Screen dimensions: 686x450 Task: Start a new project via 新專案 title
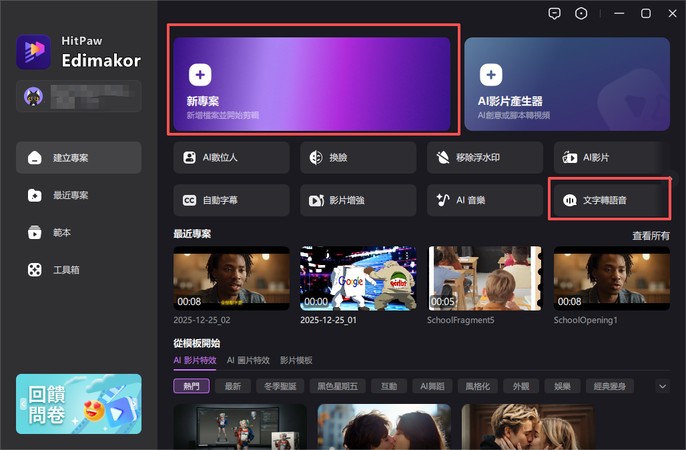coord(203,101)
